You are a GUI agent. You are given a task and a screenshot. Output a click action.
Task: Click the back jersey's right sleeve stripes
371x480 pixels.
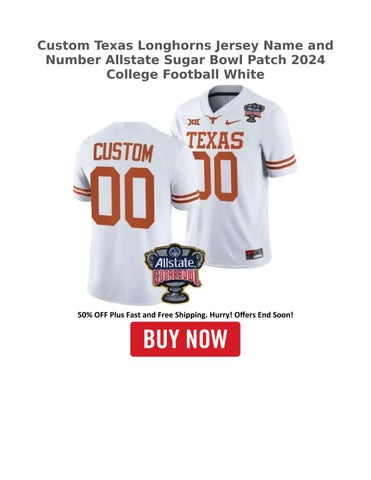click(185, 197)
